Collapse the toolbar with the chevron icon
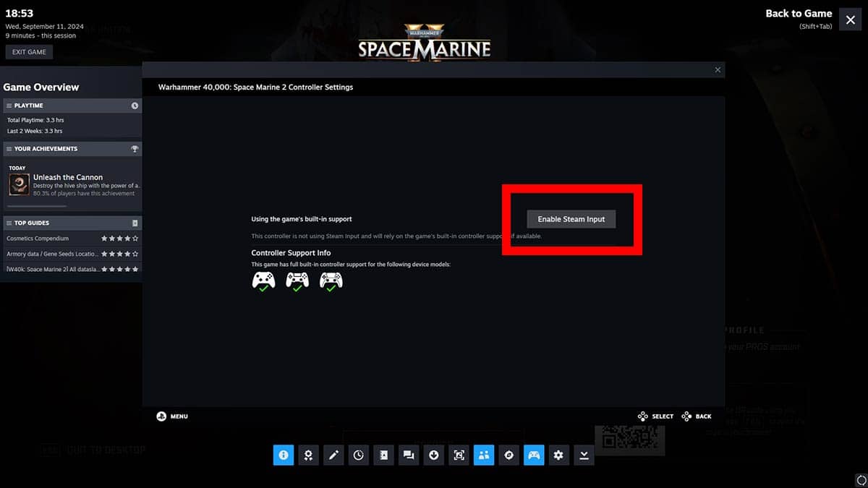This screenshot has height=488, width=868. (x=584, y=455)
